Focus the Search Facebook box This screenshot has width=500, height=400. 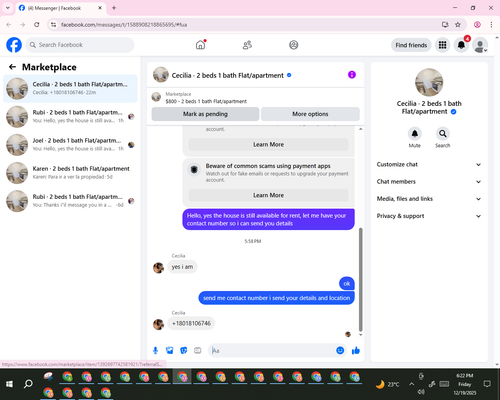(80, 45)
